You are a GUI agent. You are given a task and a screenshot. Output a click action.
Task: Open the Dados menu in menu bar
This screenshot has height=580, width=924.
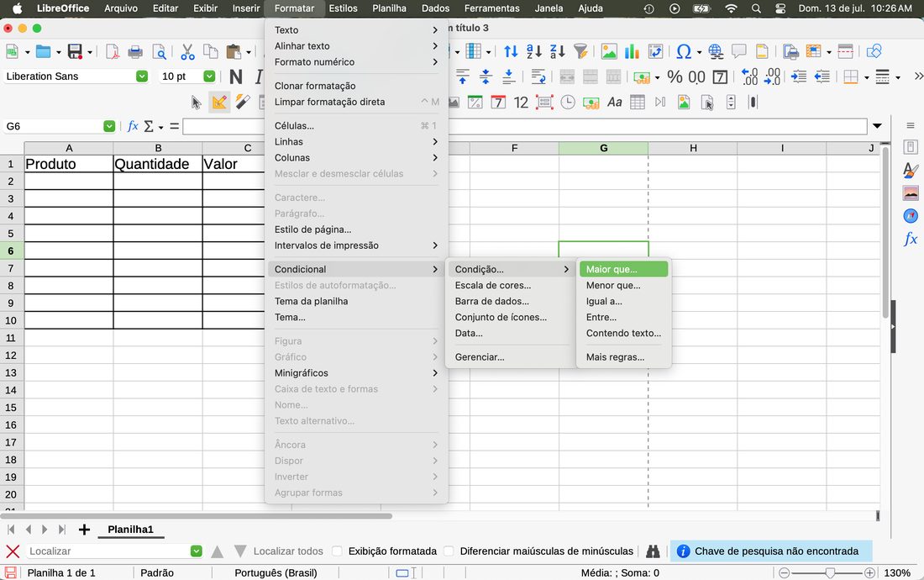pos(435,8)
